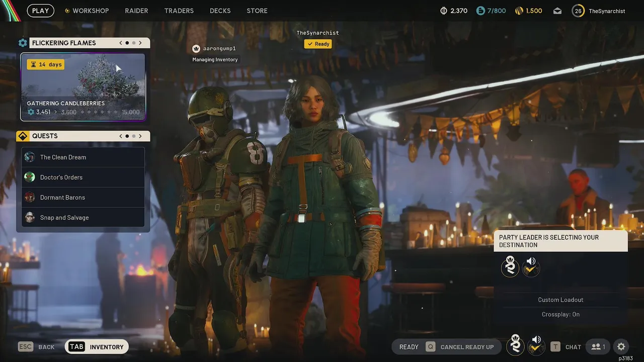Viewport: 644px width, 362px height.
Task: Click the Candleberries progress star track
Action: coord(100,112)
